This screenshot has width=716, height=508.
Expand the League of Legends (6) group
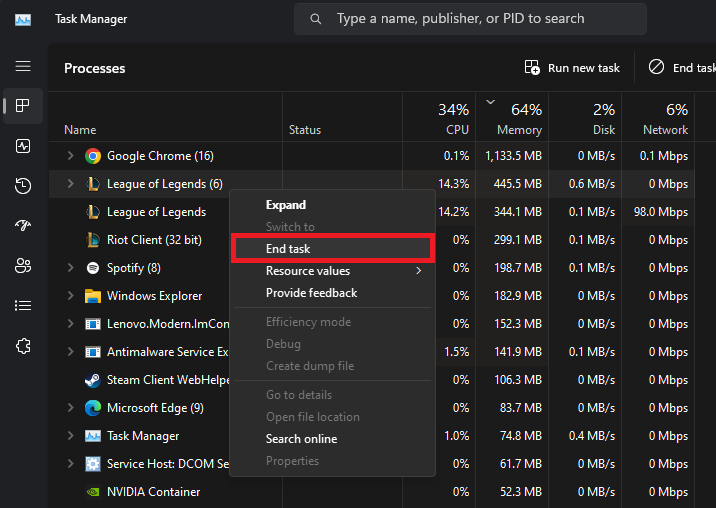[70, 184]
